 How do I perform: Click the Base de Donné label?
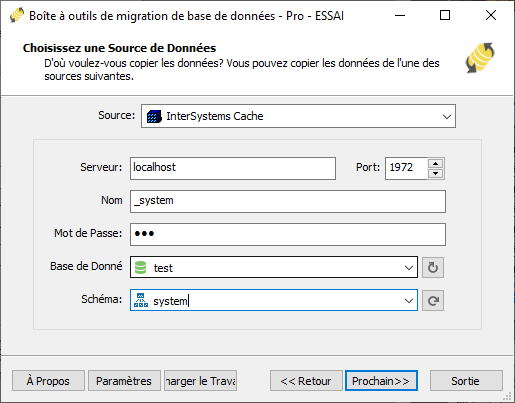click(86, 266)
